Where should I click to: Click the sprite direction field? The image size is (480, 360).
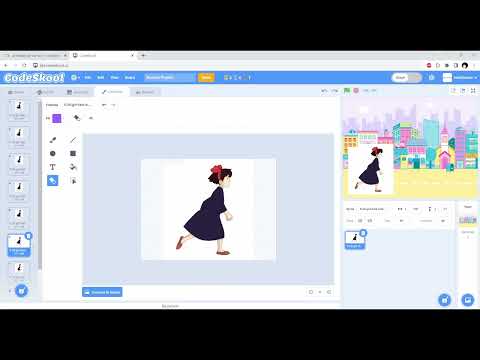coord(443,221)
